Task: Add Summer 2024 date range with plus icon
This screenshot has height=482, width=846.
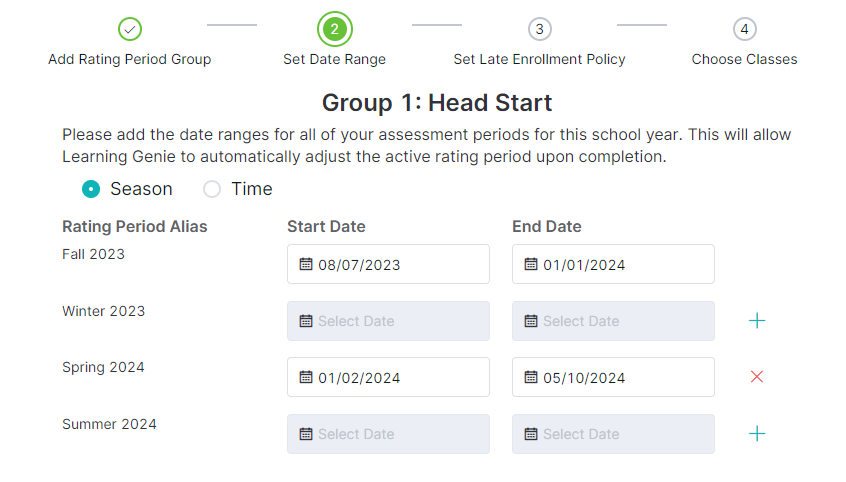Action: [757, 433]
